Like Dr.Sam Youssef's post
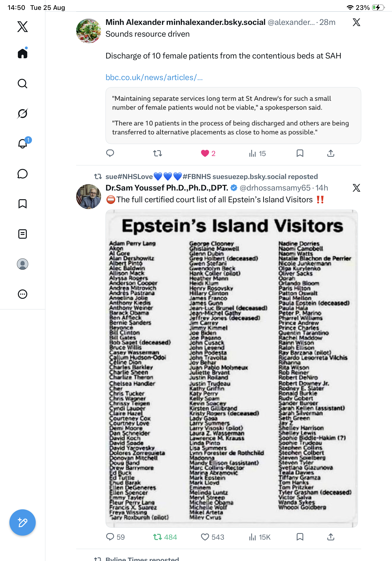This screenshot has height=561, width=392. tap(205, 537)
